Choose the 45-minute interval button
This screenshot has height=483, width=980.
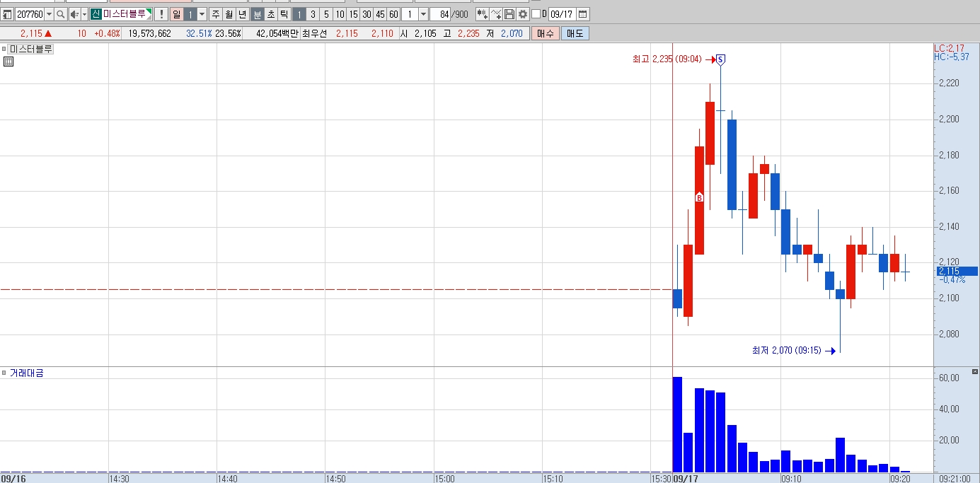click(380, 14)
